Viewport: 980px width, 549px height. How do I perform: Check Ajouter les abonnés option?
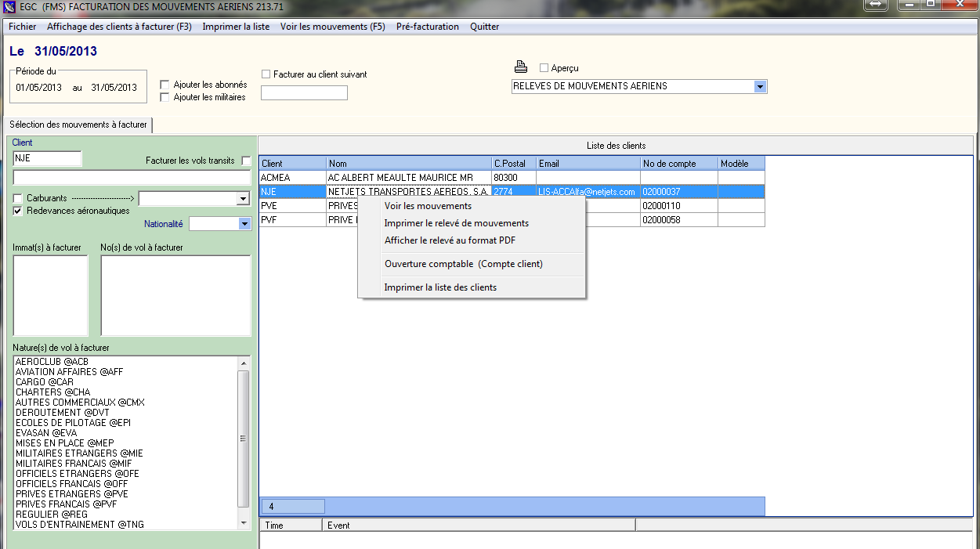pyautogui.click(x=165, y=85)
